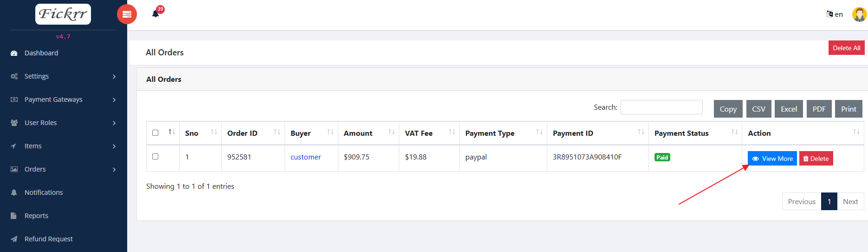Expand the Payment Gateways menu

click(63, 99)
